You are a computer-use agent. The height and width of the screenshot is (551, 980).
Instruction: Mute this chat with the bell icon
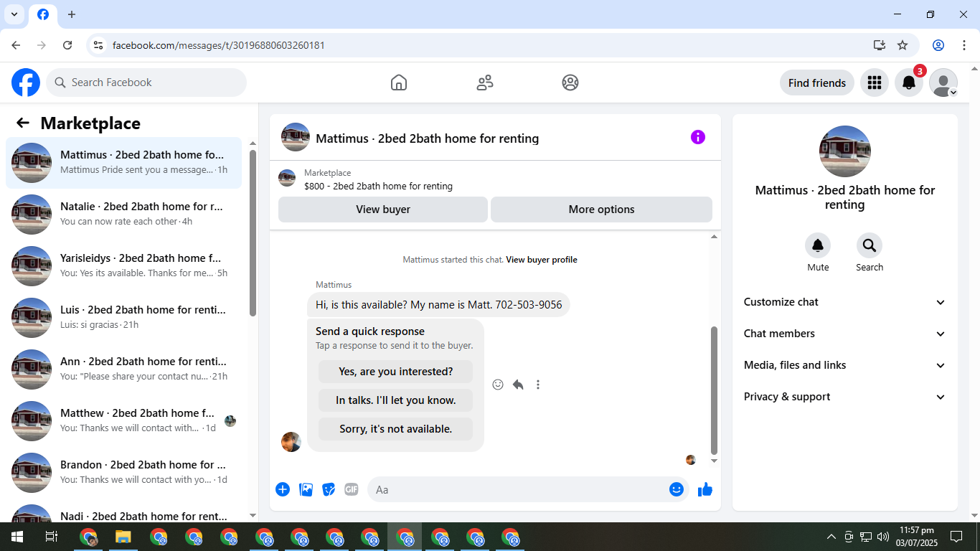818,246
